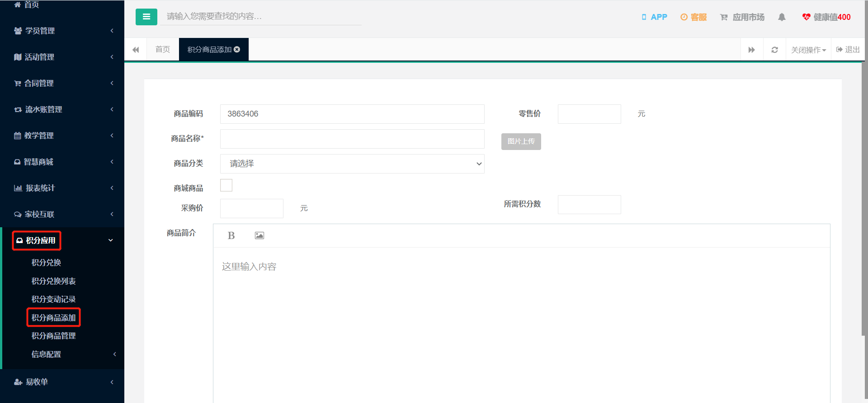Open the 商品分类 dropdown
Viewport: 868px width, 403px height.
point(352,164)
